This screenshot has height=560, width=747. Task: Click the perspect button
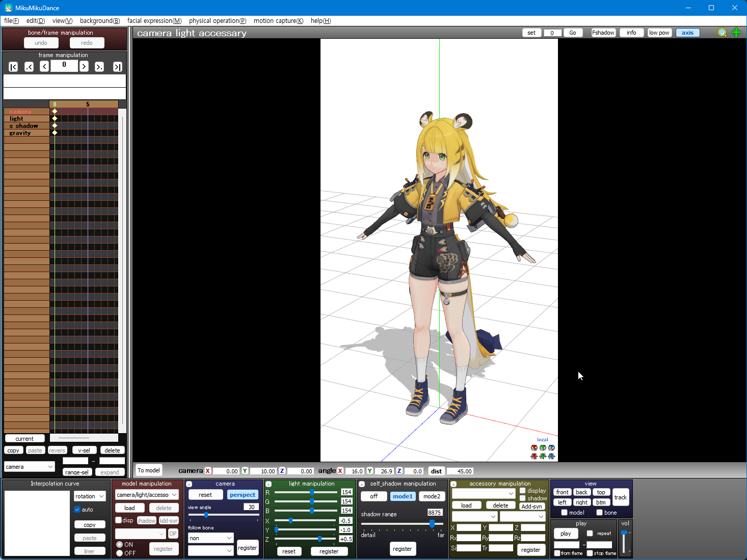pyautogui.click(x=243, y=495)
